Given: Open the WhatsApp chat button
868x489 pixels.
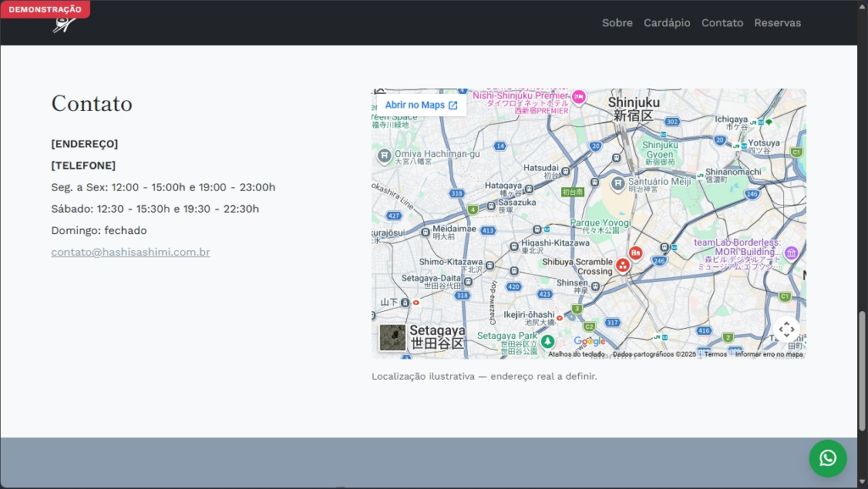Looking at the screenshot, I should [827, 458].
